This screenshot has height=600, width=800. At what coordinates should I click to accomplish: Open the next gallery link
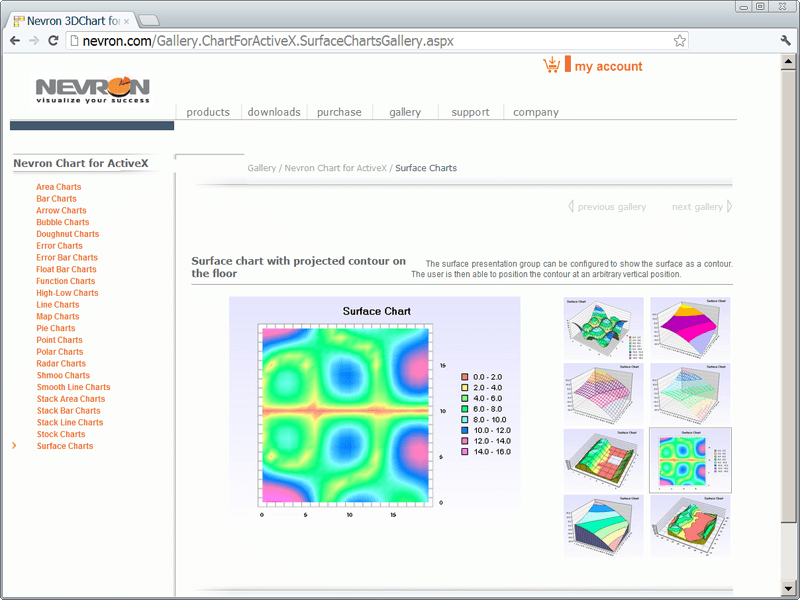(697, 206)
